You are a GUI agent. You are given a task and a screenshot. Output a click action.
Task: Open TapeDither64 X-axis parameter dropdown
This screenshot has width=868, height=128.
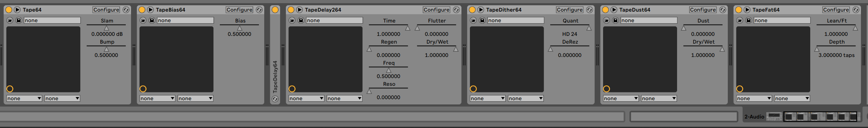(488, 98)
